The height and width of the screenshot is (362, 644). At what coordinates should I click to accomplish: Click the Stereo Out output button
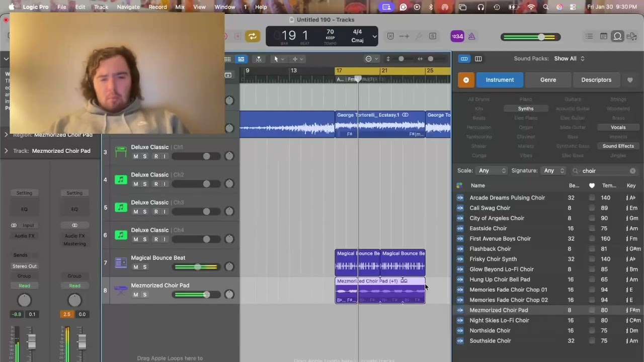coord(24,266)
